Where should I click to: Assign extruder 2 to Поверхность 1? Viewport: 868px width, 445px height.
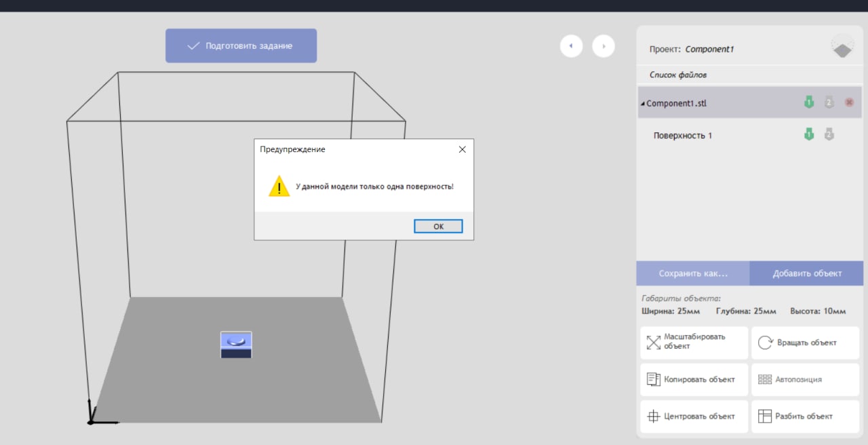(x=829, y=134)
